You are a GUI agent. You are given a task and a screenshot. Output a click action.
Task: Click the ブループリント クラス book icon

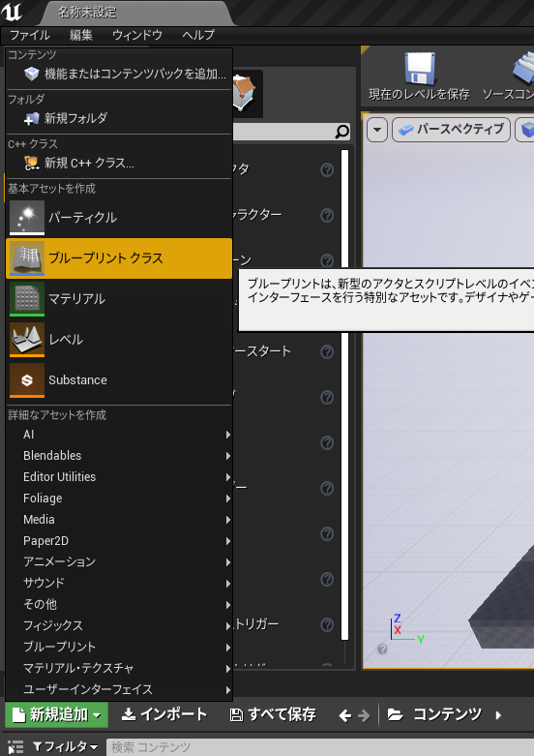pyautogui.click(x=27, y=258)
